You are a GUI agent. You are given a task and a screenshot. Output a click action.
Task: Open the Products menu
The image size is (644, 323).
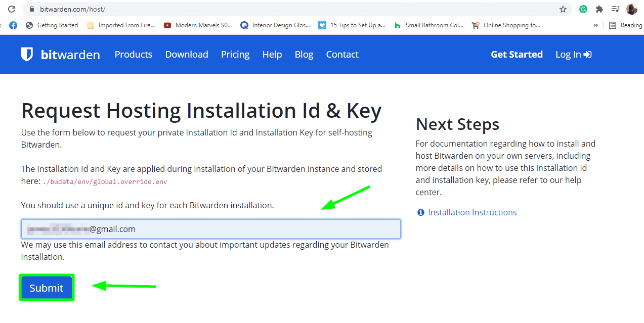[x=134, y=55]
